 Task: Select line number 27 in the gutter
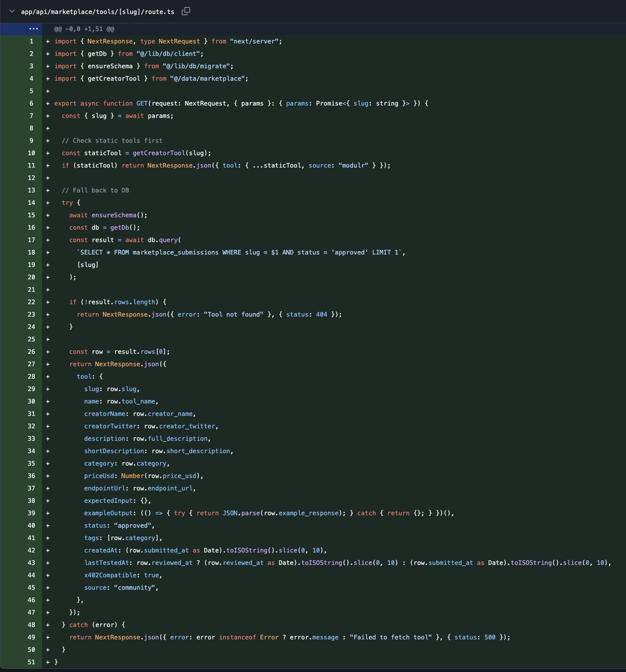[x=31, y=364]
